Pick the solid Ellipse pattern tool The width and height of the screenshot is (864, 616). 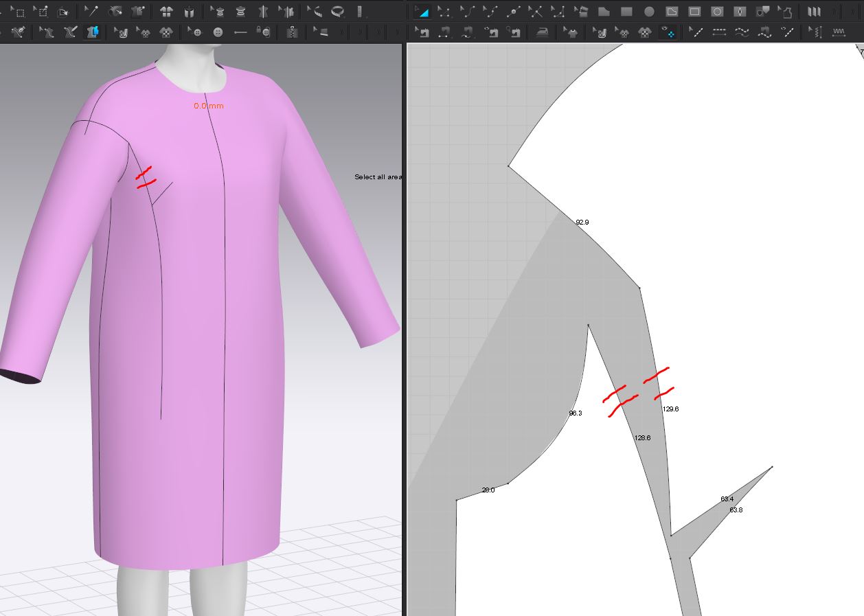coord(649,12)
